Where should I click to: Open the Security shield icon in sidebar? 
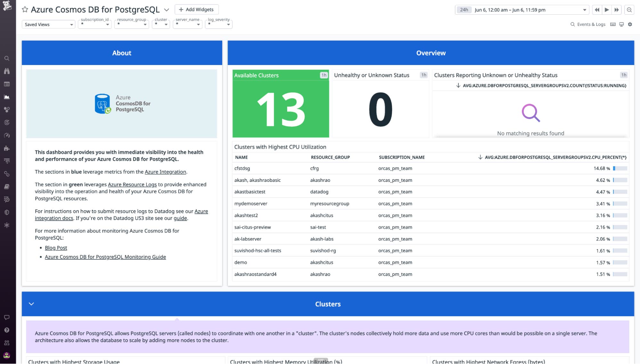click(7, 212)
